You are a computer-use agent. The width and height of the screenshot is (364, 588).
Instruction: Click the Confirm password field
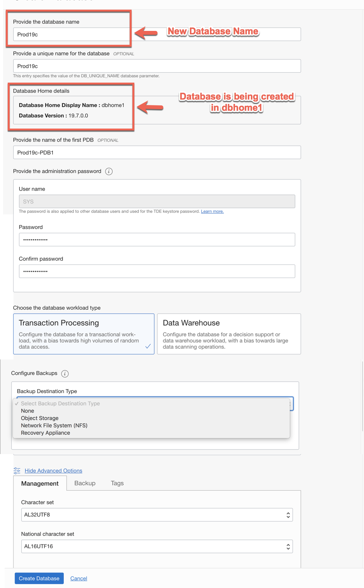(157, 271)
